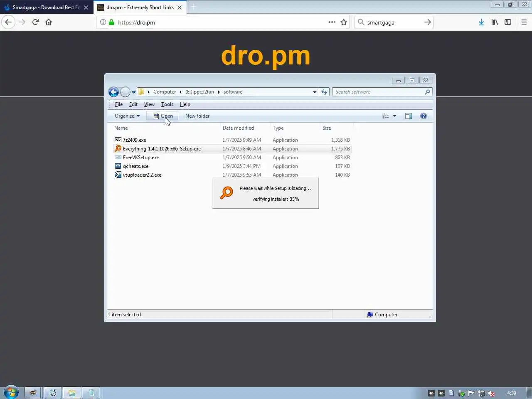
Task: Click the Explorer search magnifier icon
Action: point(427,92)
